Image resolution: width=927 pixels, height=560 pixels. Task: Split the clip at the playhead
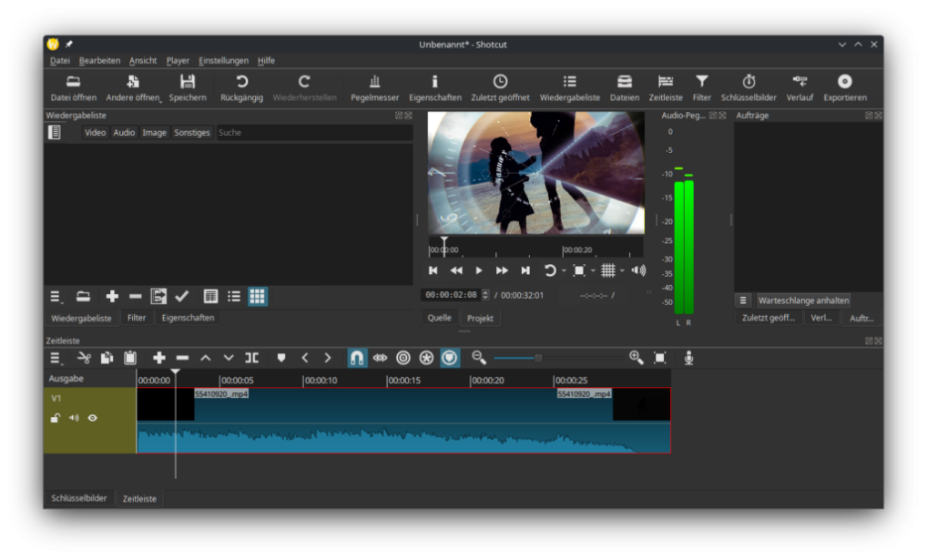coord(252,358)
